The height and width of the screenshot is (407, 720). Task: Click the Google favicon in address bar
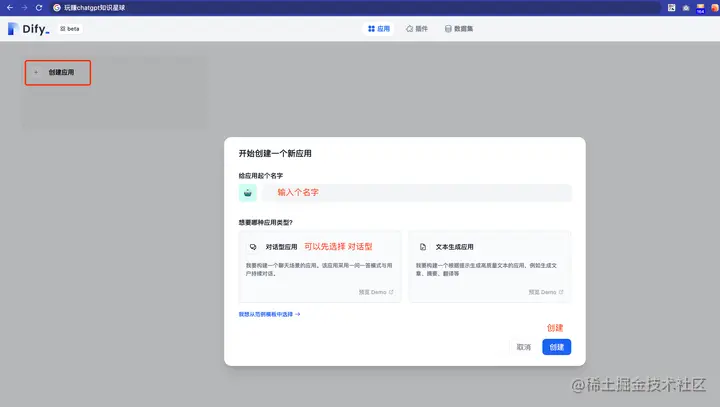click(57, 7)
